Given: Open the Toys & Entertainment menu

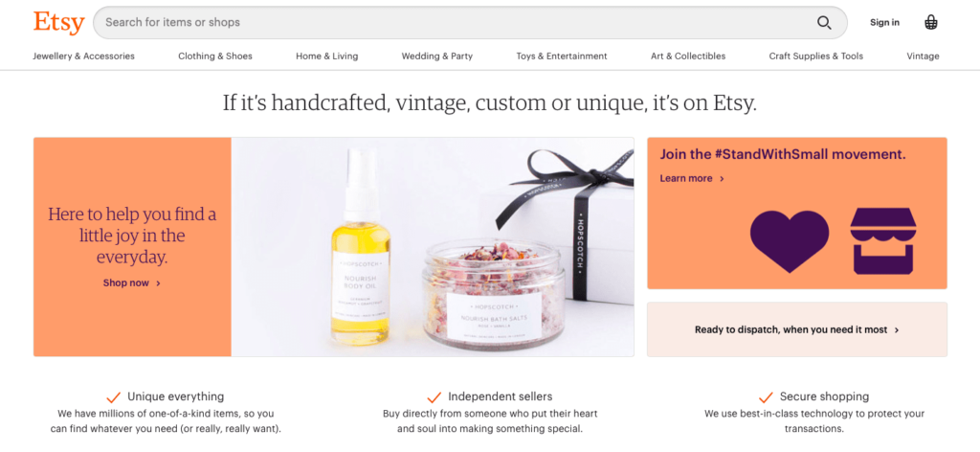Looking at the screenshot, I should pyautogui.click(x=562, y=56).
